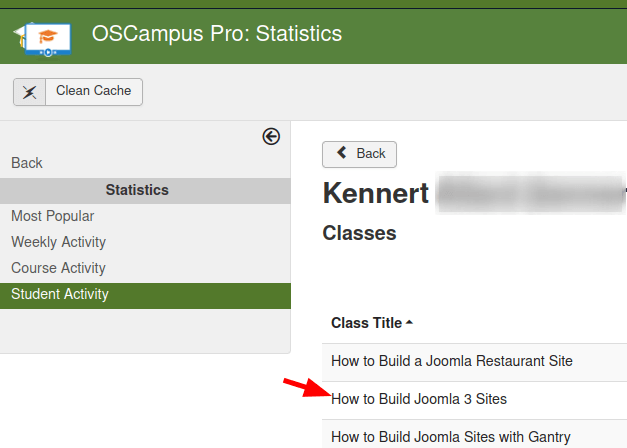The height and width of the screenshot is (448, 627).
Task: Click the OSCampus Pro logo icon
Action: 43,40
